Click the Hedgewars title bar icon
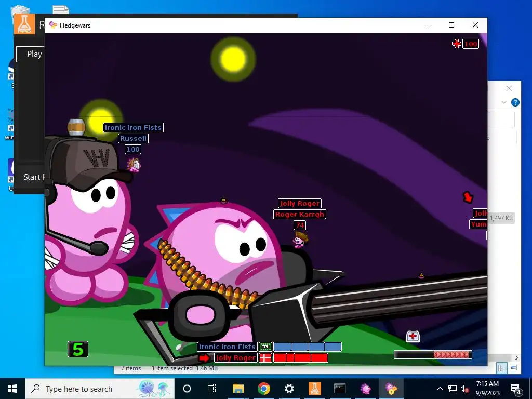Viewport: 532px width, 399px height. click(52, 25)
